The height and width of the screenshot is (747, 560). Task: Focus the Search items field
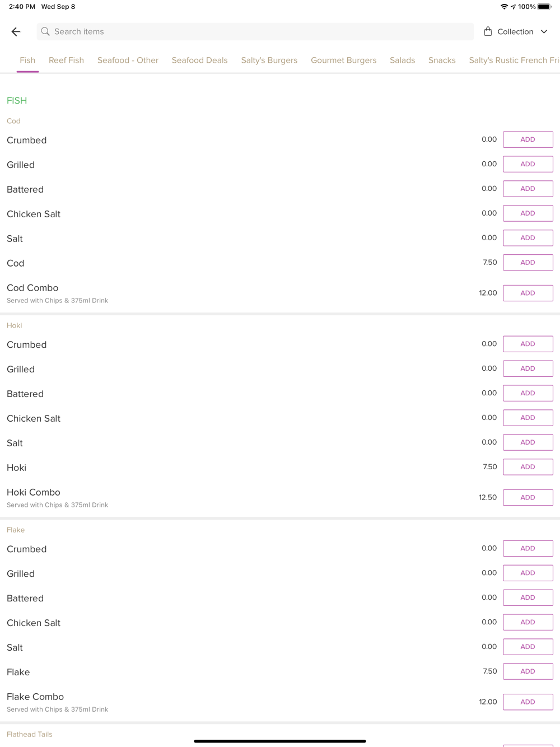[x=255, y=31]
